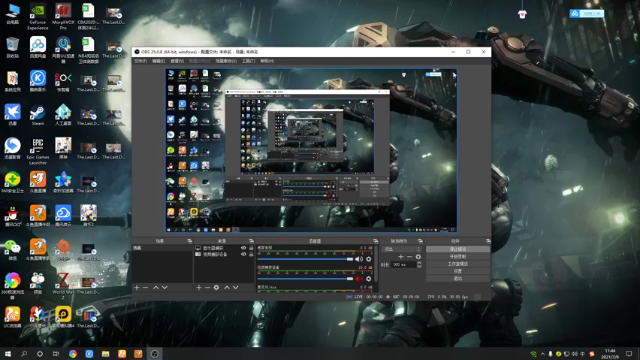Open gear settings for 视频捕获设备 mixer channel

click(369, 279)
